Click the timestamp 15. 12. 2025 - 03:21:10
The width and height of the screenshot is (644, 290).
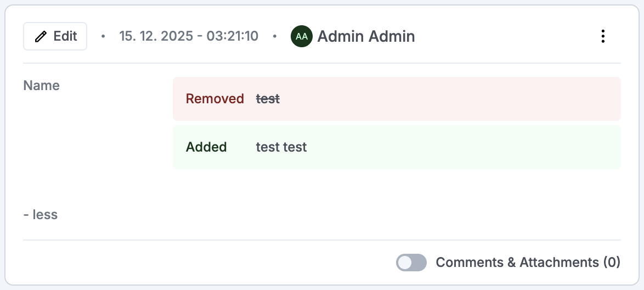click(x=189, y=36)
